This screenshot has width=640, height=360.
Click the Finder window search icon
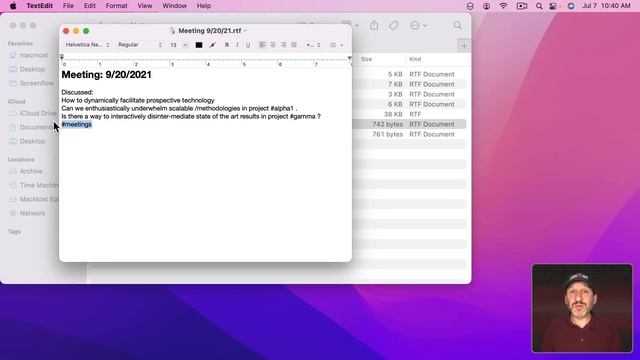(x=458, y=25)
